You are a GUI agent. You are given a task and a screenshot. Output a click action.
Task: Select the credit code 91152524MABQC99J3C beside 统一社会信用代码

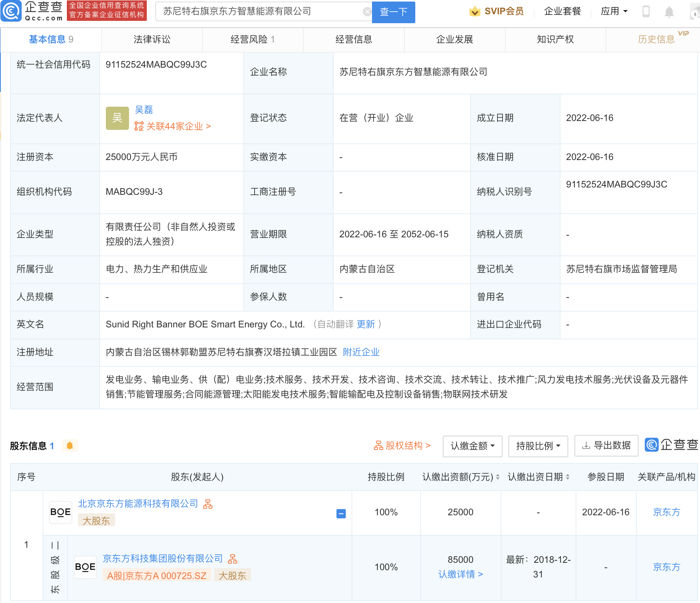(156, 65)
